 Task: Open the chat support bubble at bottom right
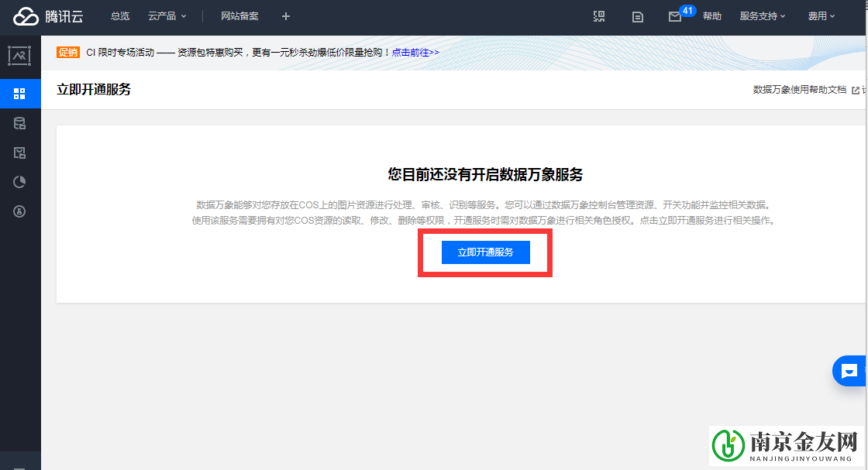(x=851, y=371)
